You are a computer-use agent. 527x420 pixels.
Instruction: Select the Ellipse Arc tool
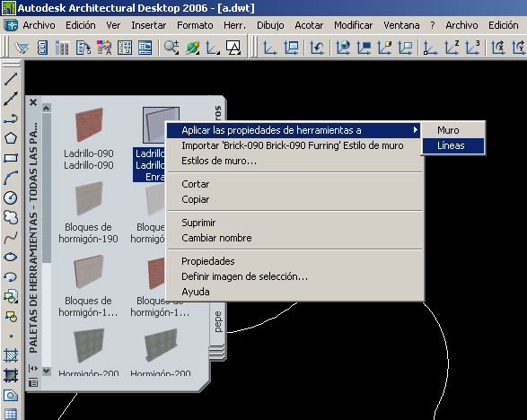click(x=11, y=277)
